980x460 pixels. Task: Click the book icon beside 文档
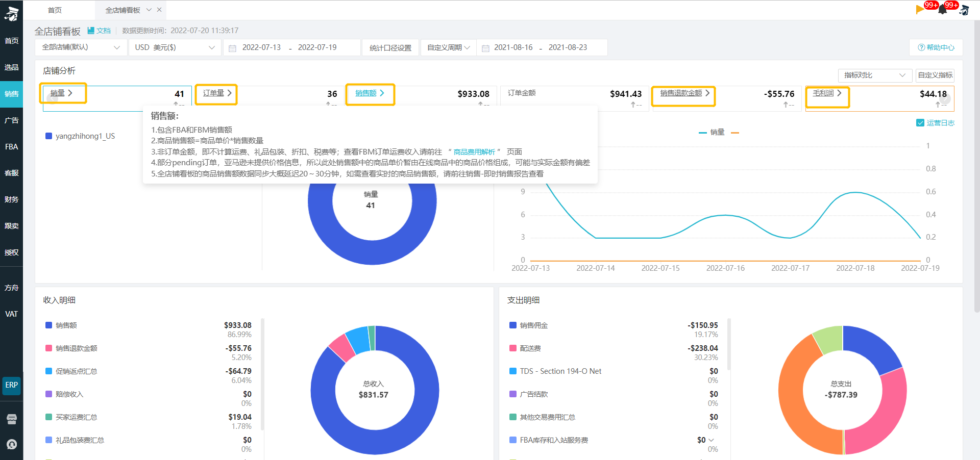91,31
